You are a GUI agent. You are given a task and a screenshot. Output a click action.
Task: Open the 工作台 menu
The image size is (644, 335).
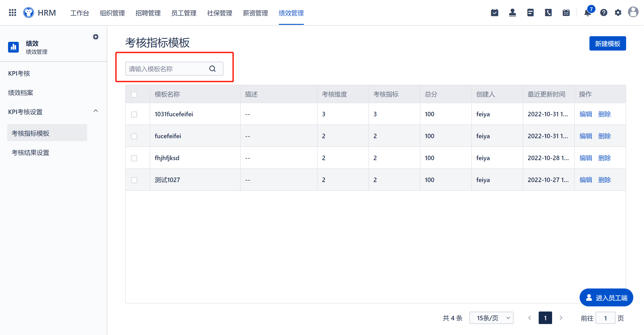click(x=80, y=13)
